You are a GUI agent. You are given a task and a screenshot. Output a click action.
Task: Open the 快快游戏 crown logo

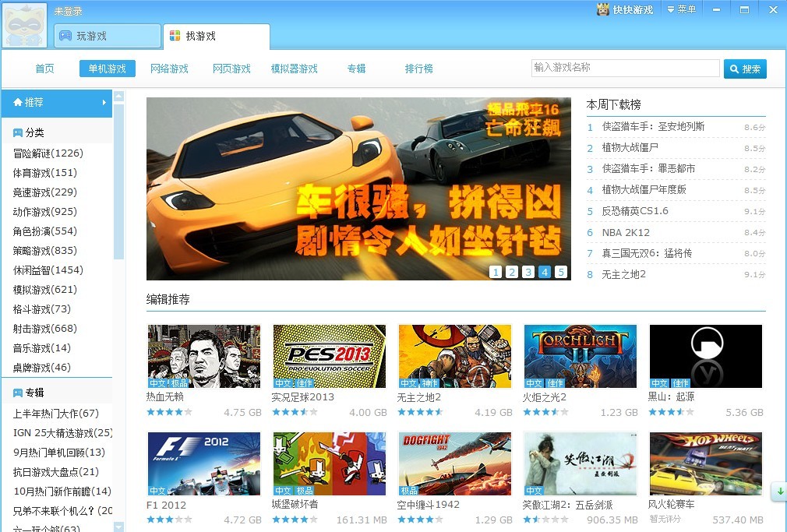pyautogui.click(x=602, y=9)
